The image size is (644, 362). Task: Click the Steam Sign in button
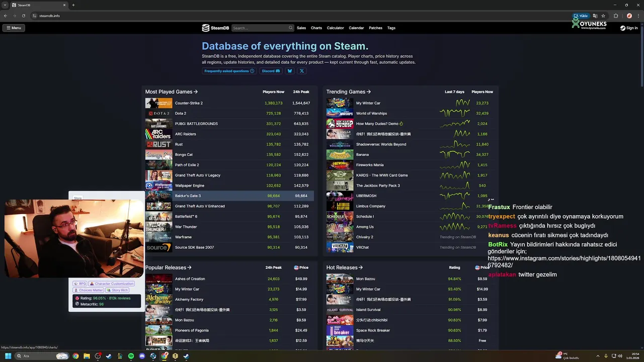pos(629,28)
